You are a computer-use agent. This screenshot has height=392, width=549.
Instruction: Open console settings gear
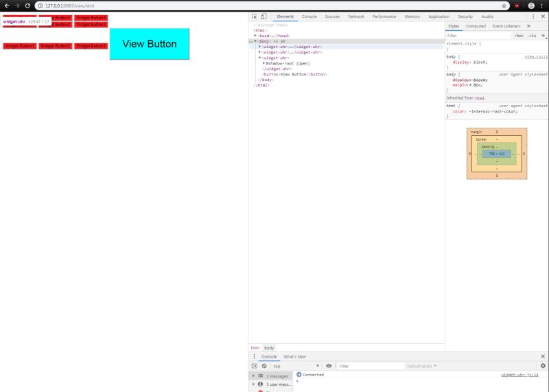coord(543,366)
